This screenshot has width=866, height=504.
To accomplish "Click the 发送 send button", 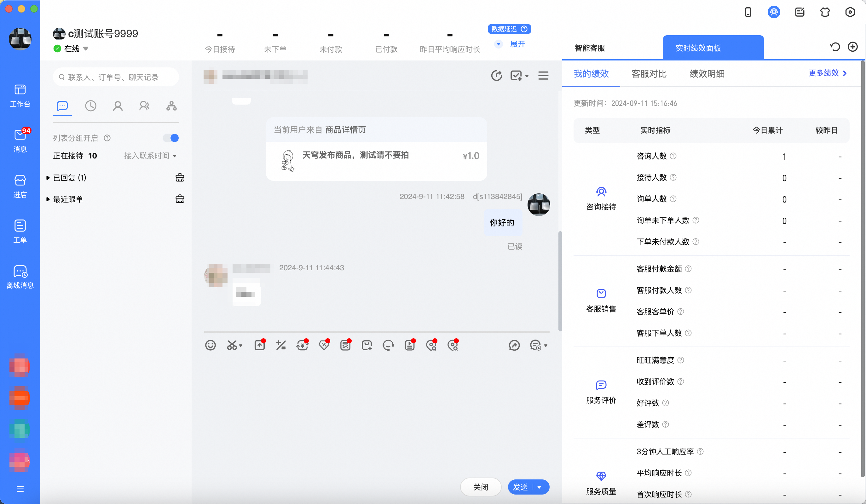I will pyautogui.click(x=520, y=487).
